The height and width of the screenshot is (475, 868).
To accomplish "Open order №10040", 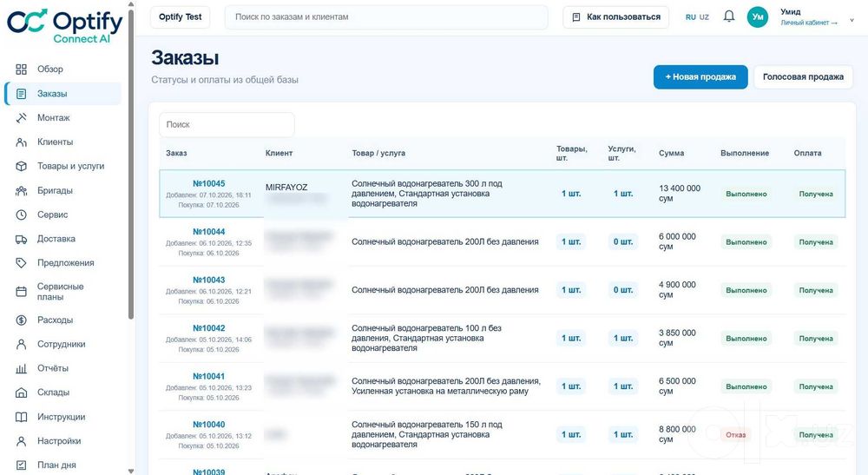I will click(208, 425).
